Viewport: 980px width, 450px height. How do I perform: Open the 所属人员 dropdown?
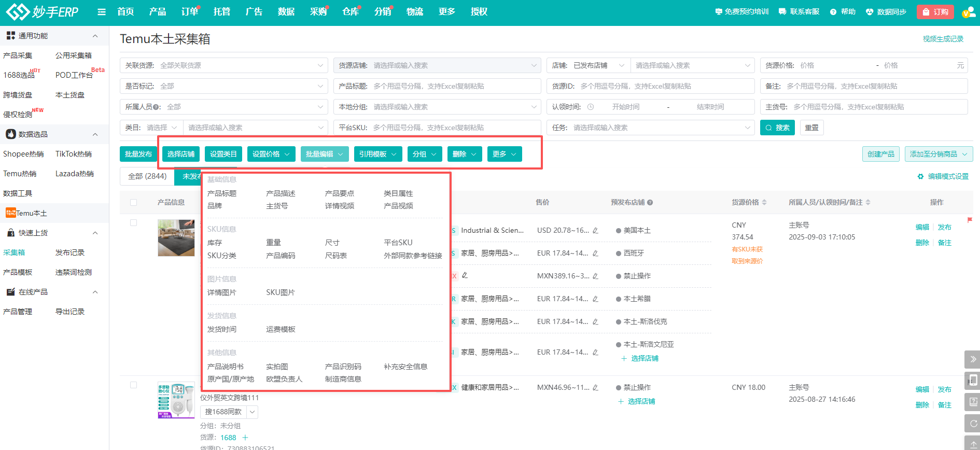tap(224, 107)
